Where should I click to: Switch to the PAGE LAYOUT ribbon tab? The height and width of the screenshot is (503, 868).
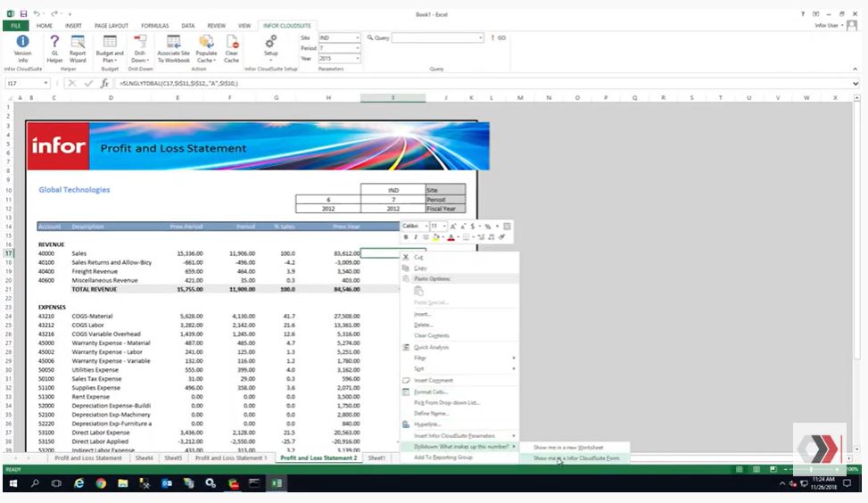tap(112, 26)
